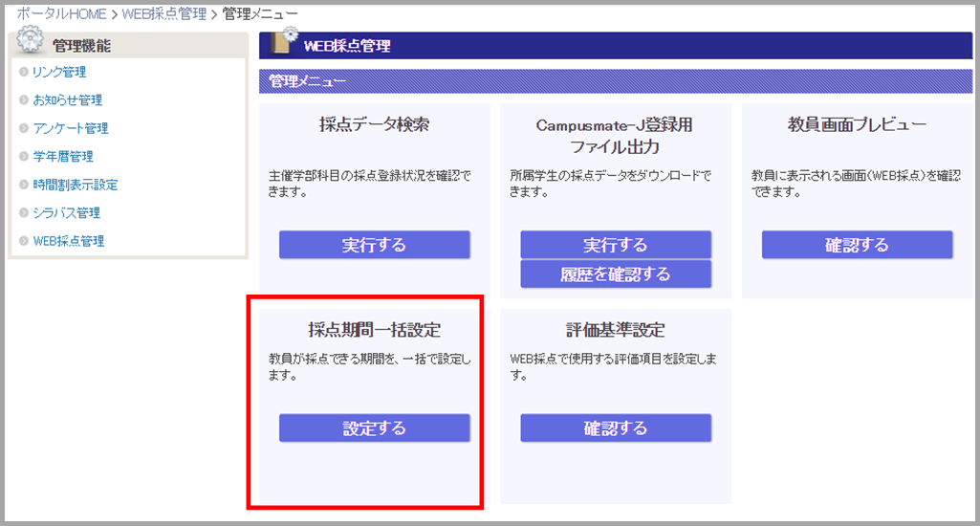Click the bullet icon next to sidebar WEB採点管理

click(24, 241)
